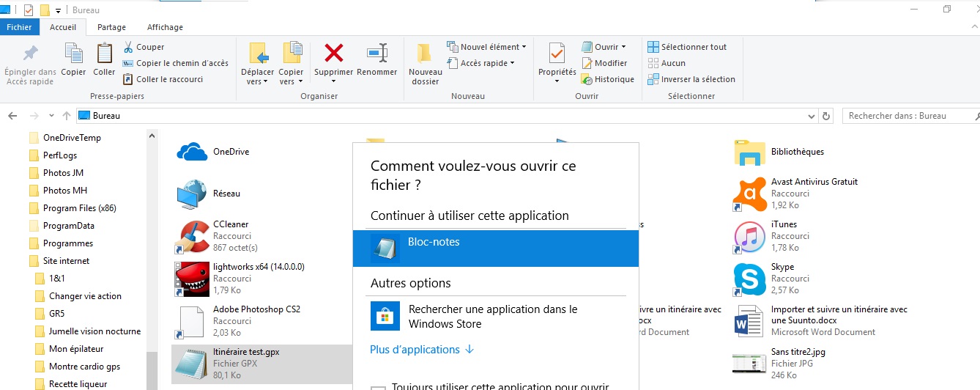980x390 pixels.
Task: Click the 'Rechercher dans : Bureau' search field
Action: coord(908,116)
